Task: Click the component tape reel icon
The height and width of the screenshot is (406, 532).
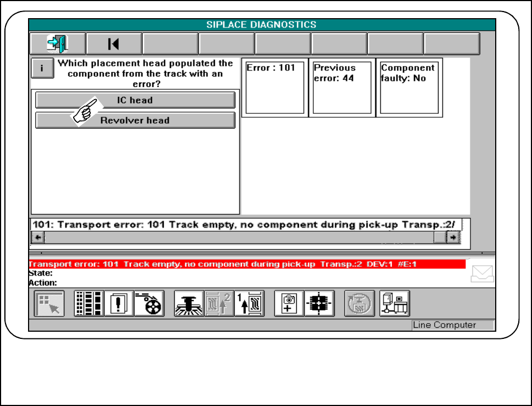Action: (149, 304)
